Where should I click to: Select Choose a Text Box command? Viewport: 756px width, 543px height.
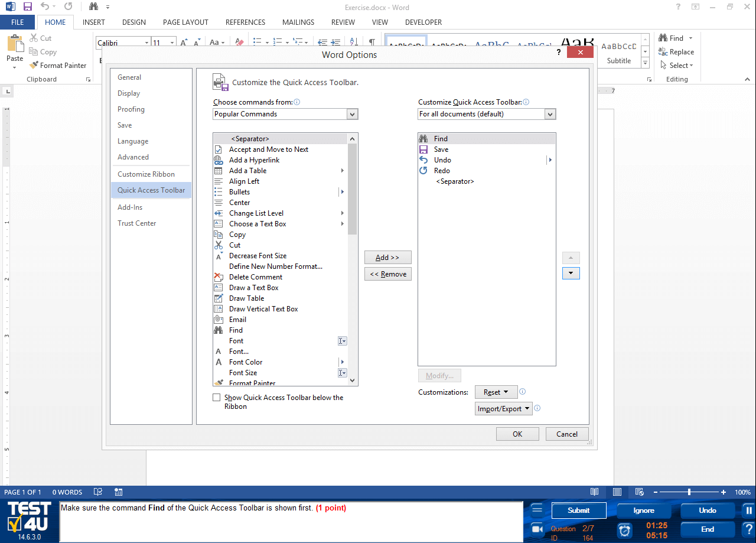pos(281,224)
